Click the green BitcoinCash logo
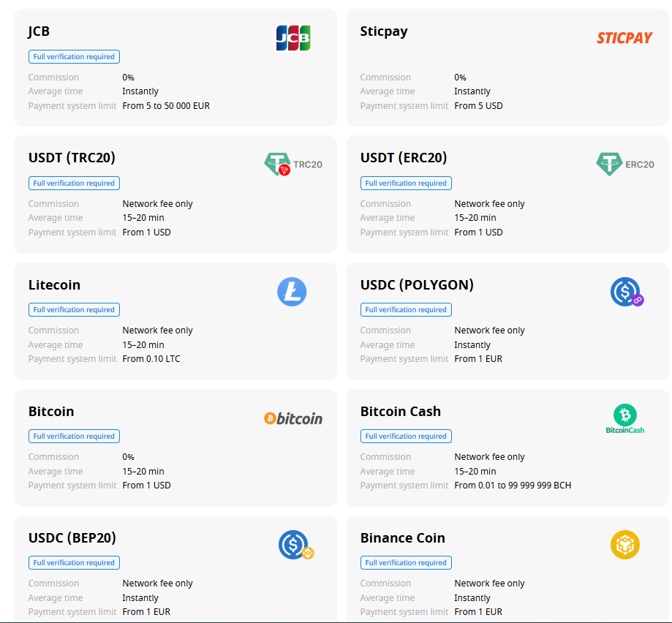 pos(625,418)
